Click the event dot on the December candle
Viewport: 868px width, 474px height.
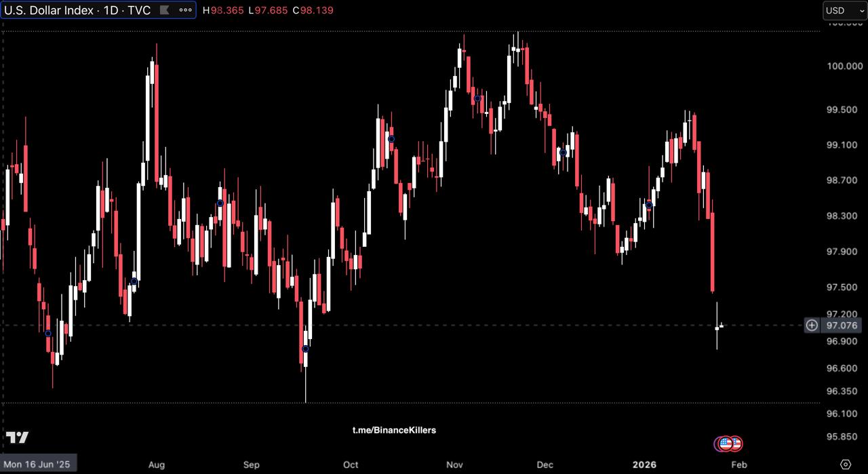563,153
